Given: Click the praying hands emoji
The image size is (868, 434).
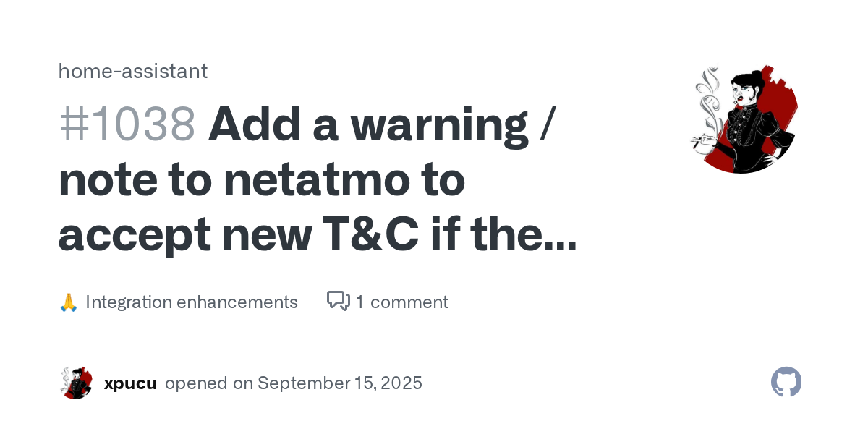Looking at the screenshot, I should [x=68, y=302].
